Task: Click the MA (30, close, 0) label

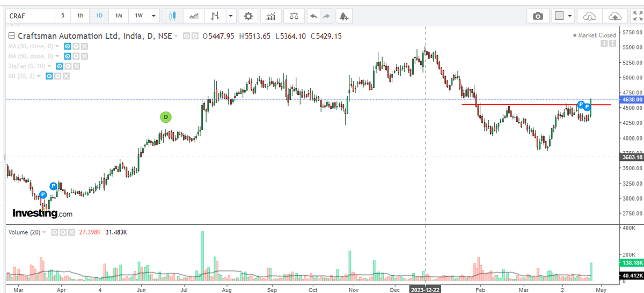Action: pyautogui.click(x=31, y=46)
